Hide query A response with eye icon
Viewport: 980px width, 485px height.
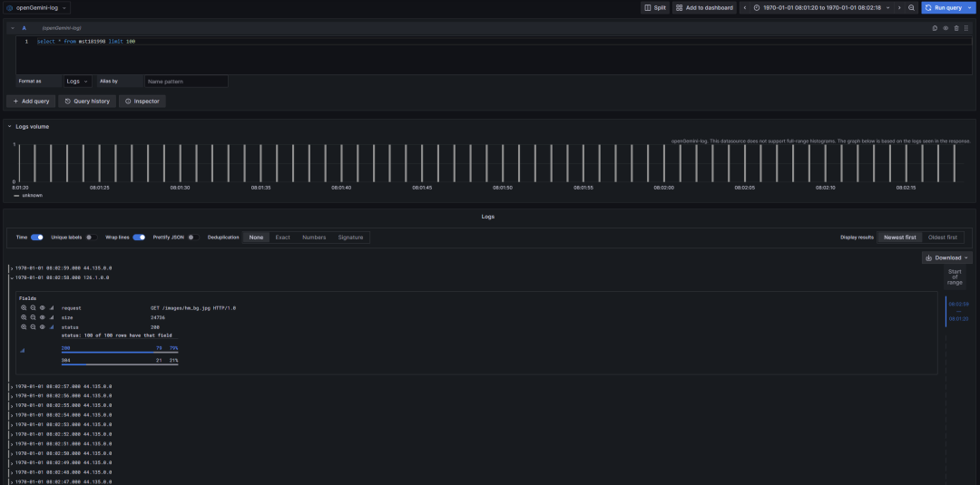[x=945, y=28]
